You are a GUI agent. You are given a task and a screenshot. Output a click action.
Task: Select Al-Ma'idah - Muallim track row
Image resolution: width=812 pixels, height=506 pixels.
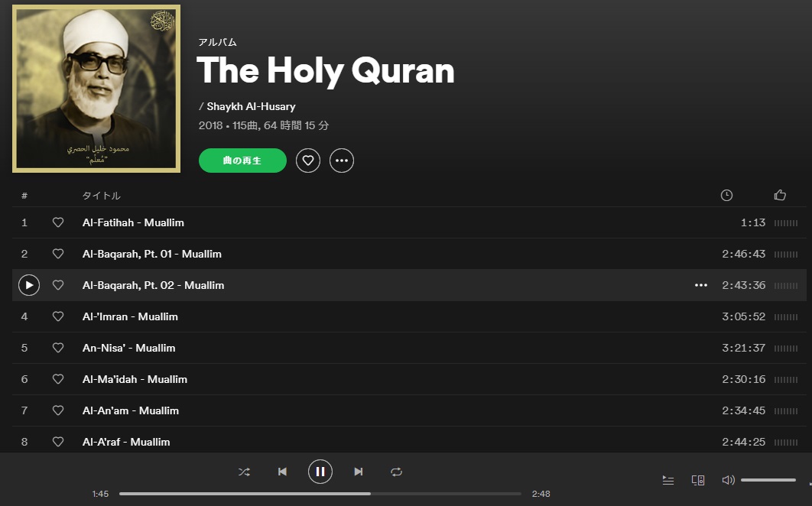click(x=409, y=379)
